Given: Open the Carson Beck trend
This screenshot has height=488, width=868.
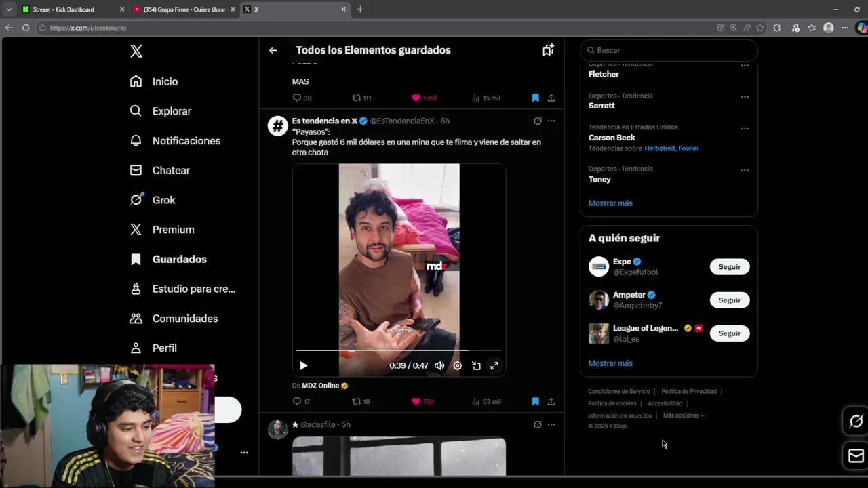Looking at the screenshot, I should pyautogui.click(x=612, y=138).
